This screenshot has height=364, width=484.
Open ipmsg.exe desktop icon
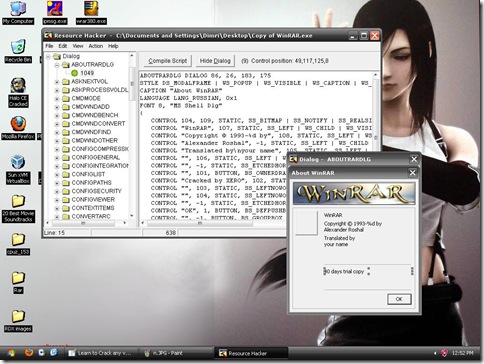pos(55,13)
